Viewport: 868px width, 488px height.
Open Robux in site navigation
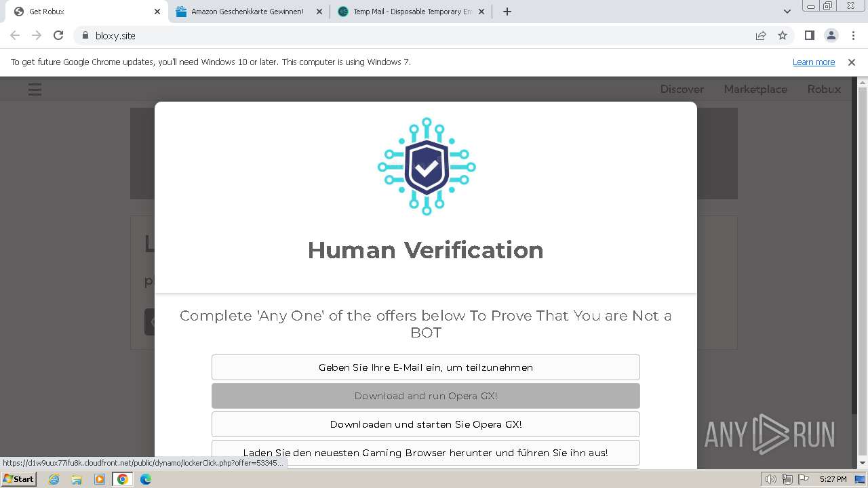point(824,89)
